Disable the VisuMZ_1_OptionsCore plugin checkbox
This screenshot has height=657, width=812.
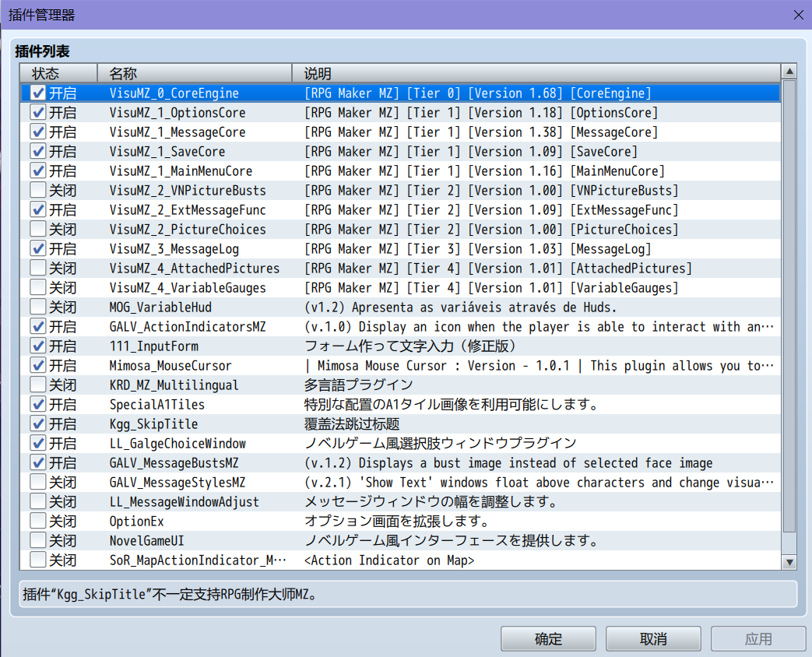point(38,112)
